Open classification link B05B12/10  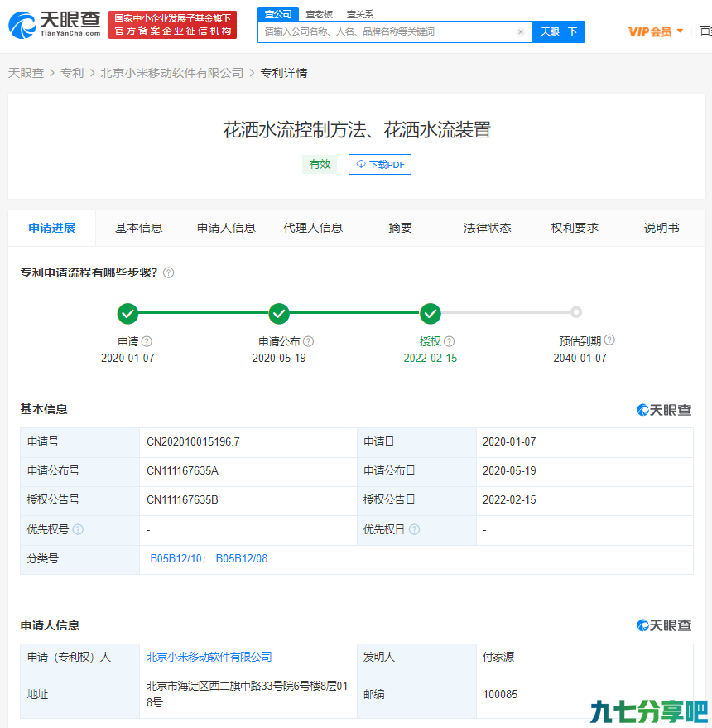coord(176,558)
